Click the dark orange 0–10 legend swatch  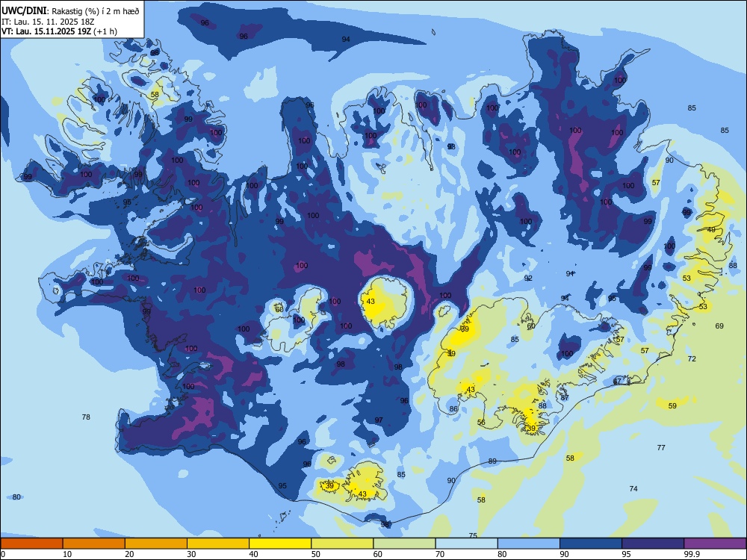(x=31, y=544)
